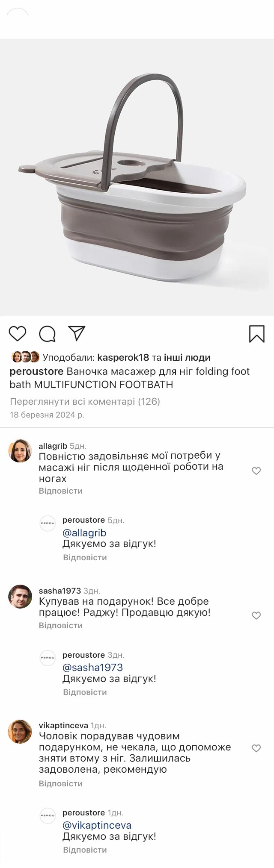
Task: View the list of other people who liked
Action: (187, 357)
